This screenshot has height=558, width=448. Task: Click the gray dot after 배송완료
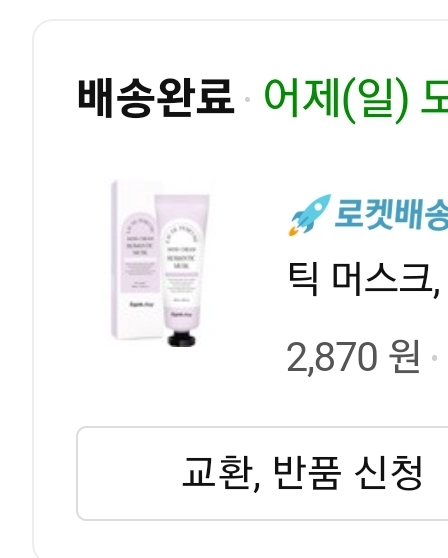(x=248, y=99)
